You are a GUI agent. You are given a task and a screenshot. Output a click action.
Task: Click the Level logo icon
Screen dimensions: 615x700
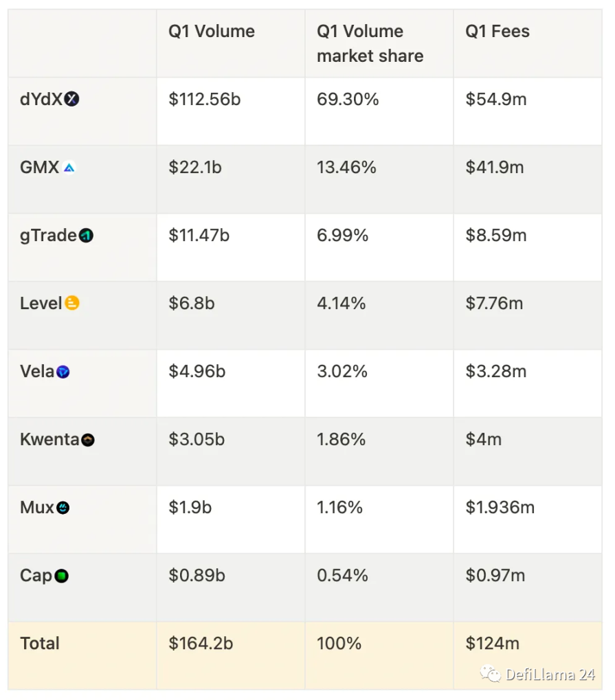72,304
